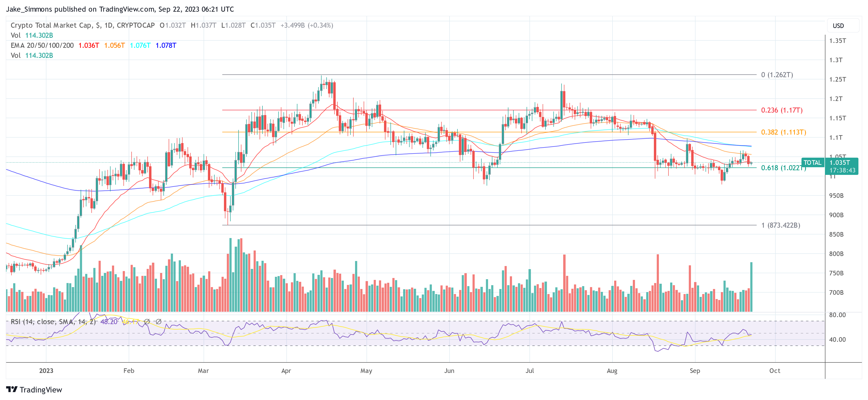
Task: Click the Fibonacci label 1 (873.422B)
Action: pyautogui.click(x=781, y=225)
